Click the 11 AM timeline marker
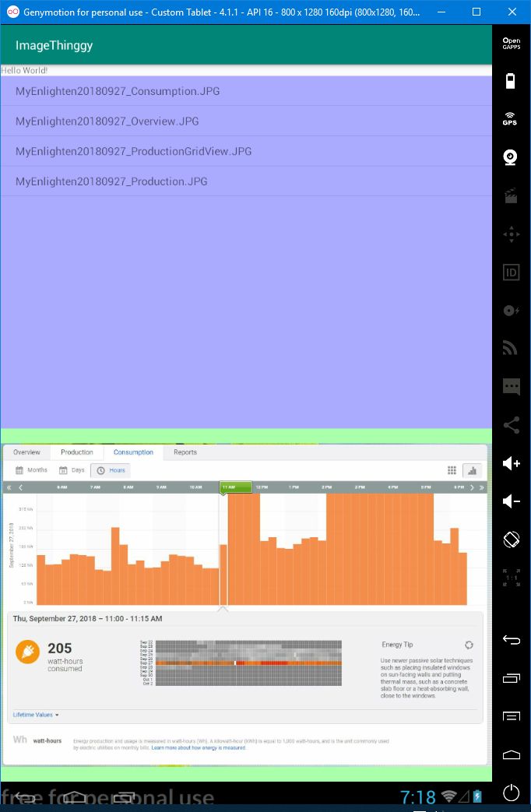Viewport: 531px width, 812px height. (x=236, y=487)
